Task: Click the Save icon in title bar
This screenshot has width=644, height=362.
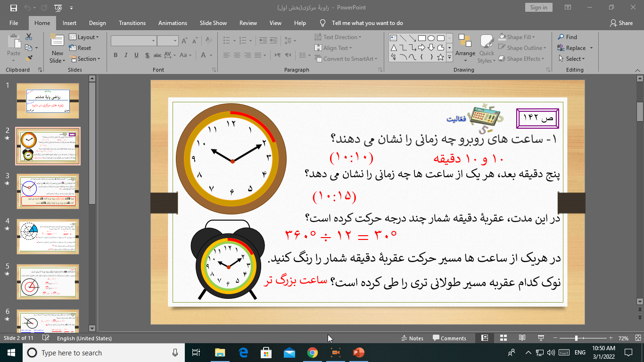Action: 13,8
